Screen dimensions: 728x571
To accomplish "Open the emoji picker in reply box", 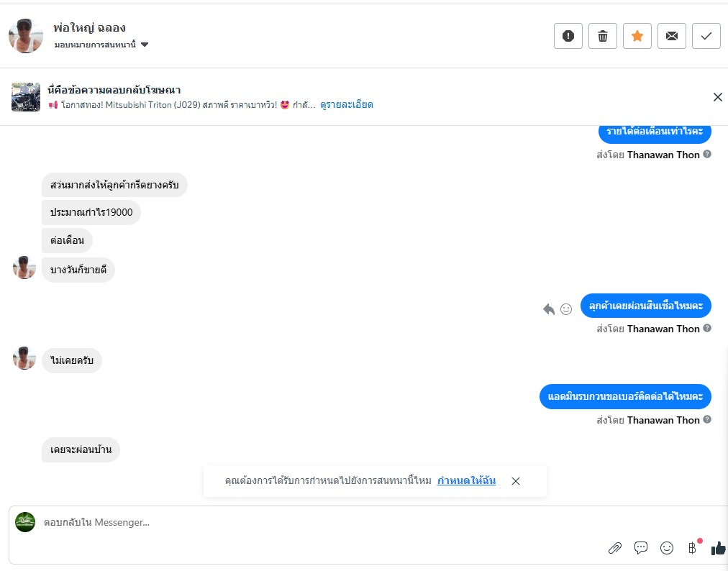I will (x=667, y=548).
